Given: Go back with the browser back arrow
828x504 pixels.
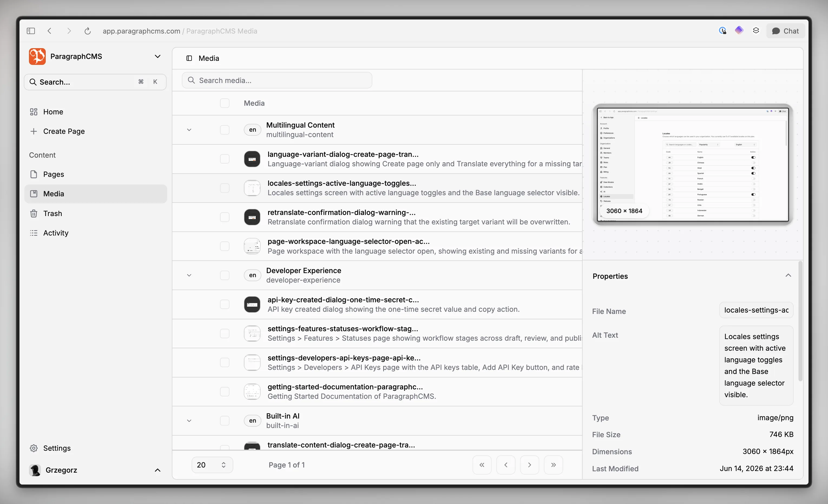Looking at the screenshot, I should pos(50,31).
